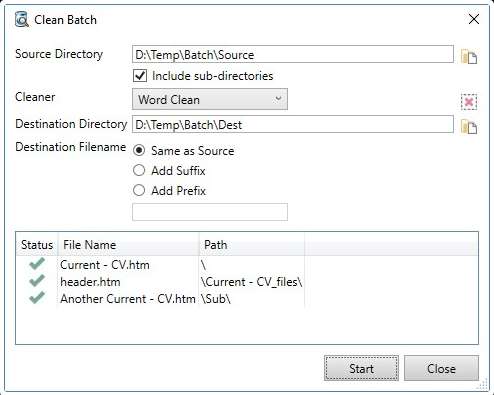Browse for Source Directory folder icon
This screenshot has height=395, width=494.
click(x=469, y=57)
